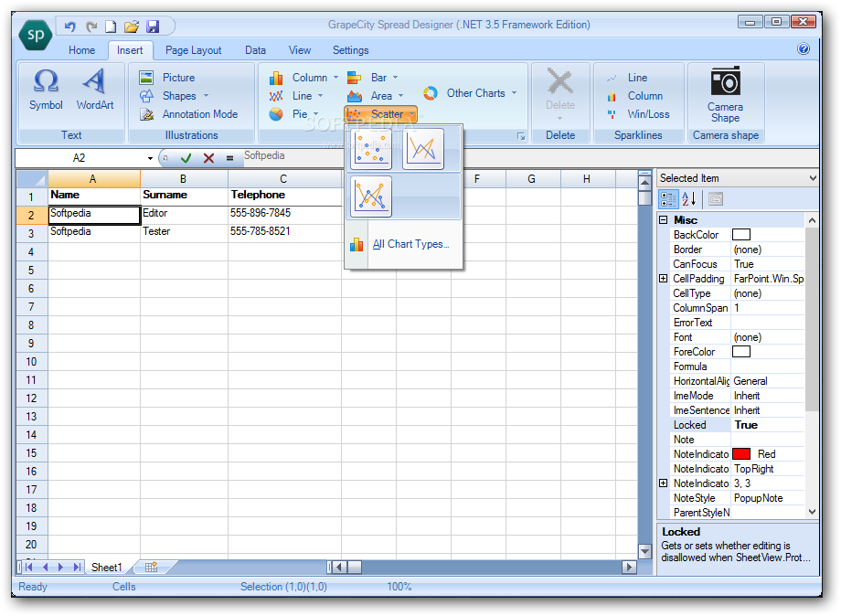Switch to the Home ribbon tab
Viewport: 841px width, 616px height.
coord(81,50)
